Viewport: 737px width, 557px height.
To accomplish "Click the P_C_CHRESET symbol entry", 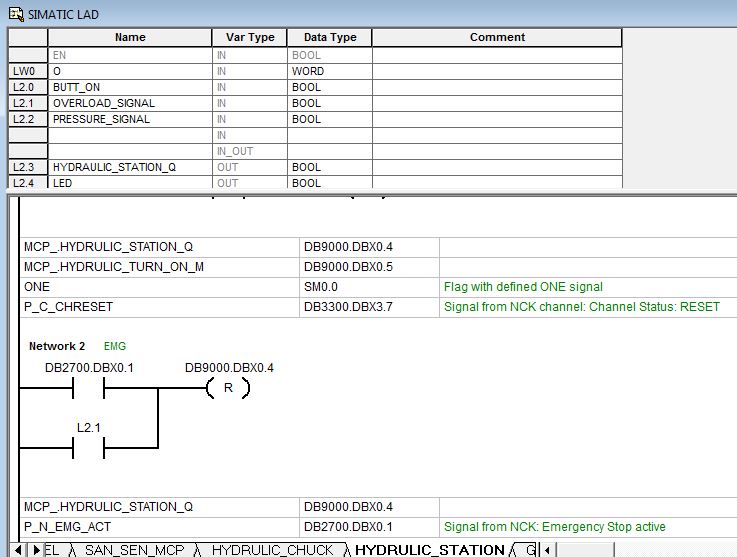I will click(x=160, y=306).
